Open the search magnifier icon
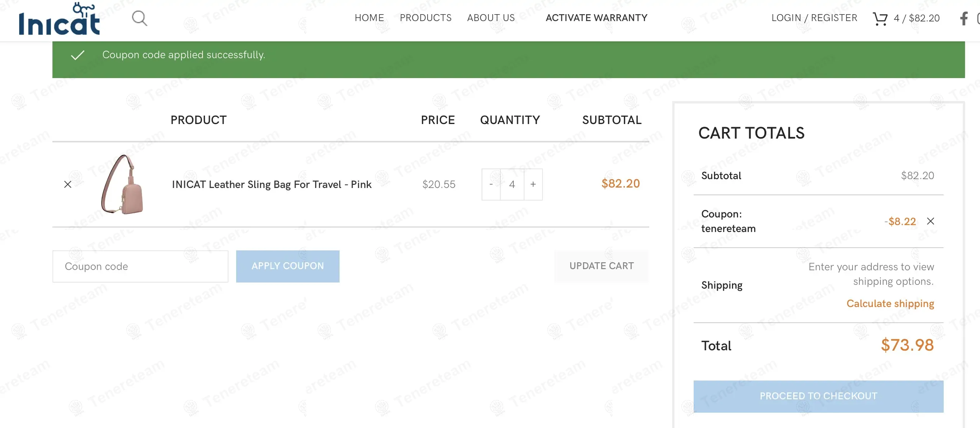Screen dimensions: 980x428 click(140, 18)
